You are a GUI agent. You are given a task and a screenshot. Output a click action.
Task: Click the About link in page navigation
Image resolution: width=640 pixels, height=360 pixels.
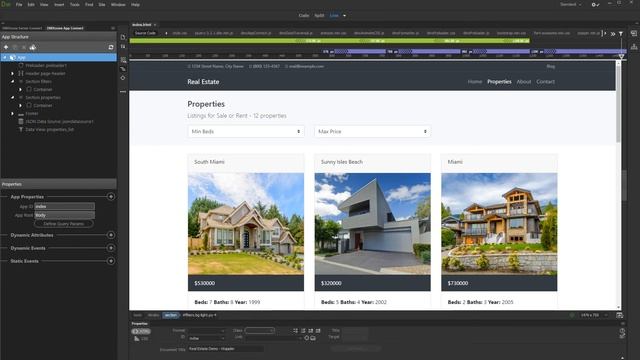(x=524, y=82)
